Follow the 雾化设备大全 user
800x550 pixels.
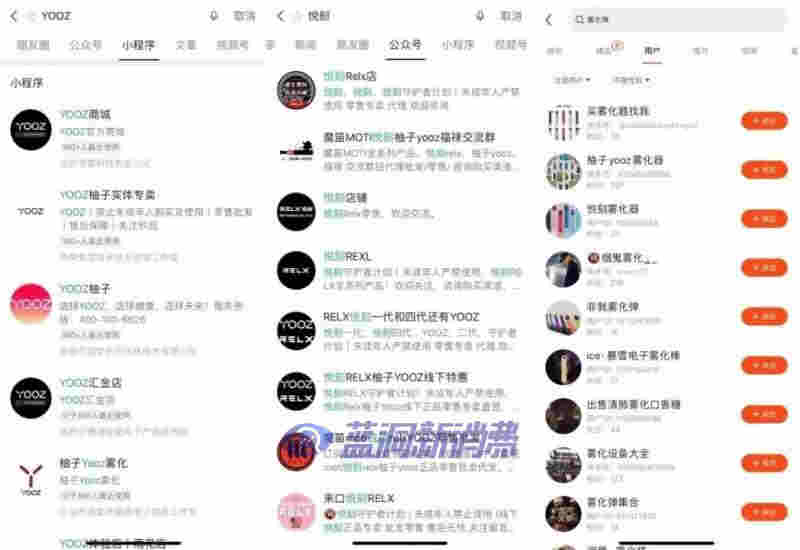764,463
